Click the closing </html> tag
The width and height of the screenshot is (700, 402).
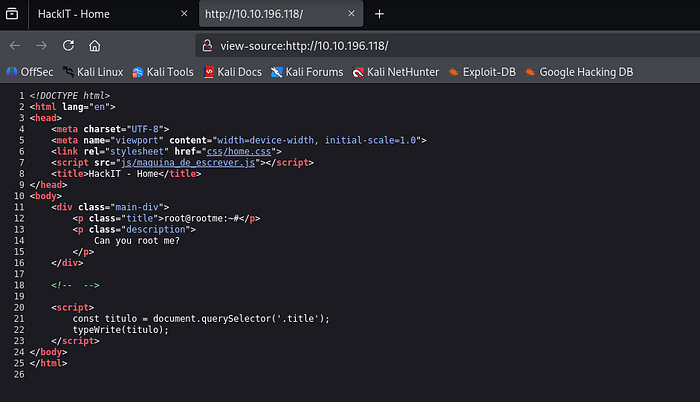(48, 363)
